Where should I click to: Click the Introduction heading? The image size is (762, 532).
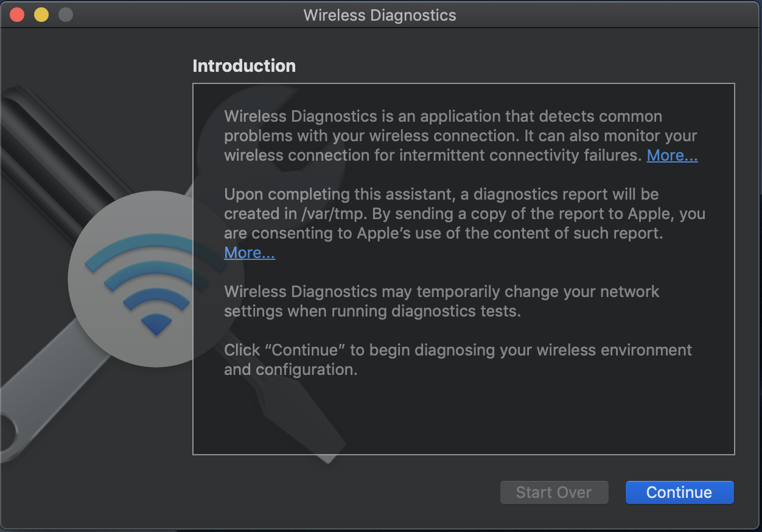pos(244,66)
